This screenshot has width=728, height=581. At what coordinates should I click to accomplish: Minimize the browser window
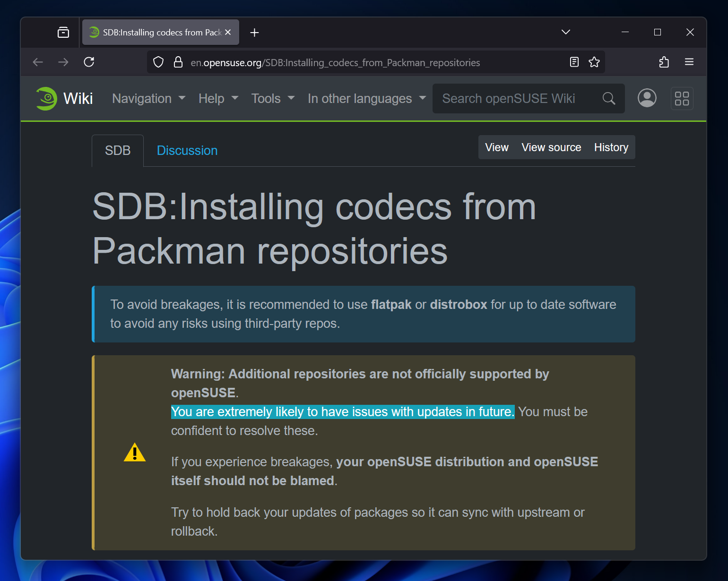[625, 32]
